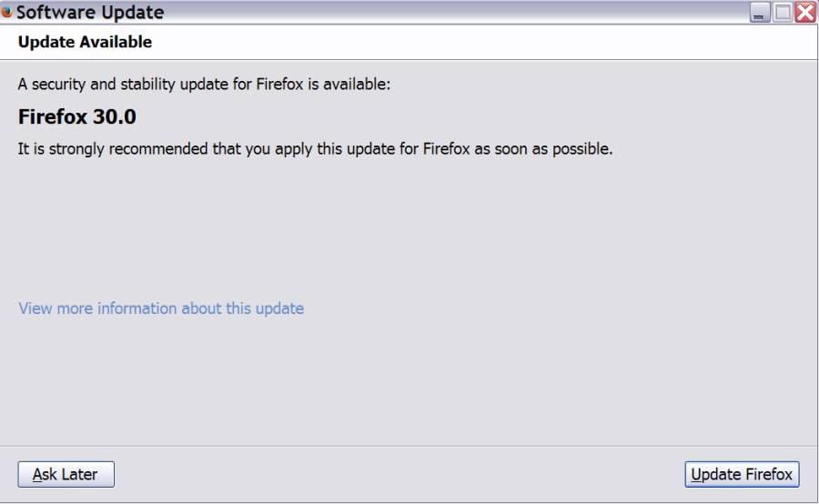Click the Software Update title text
Screen dimensions: 819x504
[90, 12]
